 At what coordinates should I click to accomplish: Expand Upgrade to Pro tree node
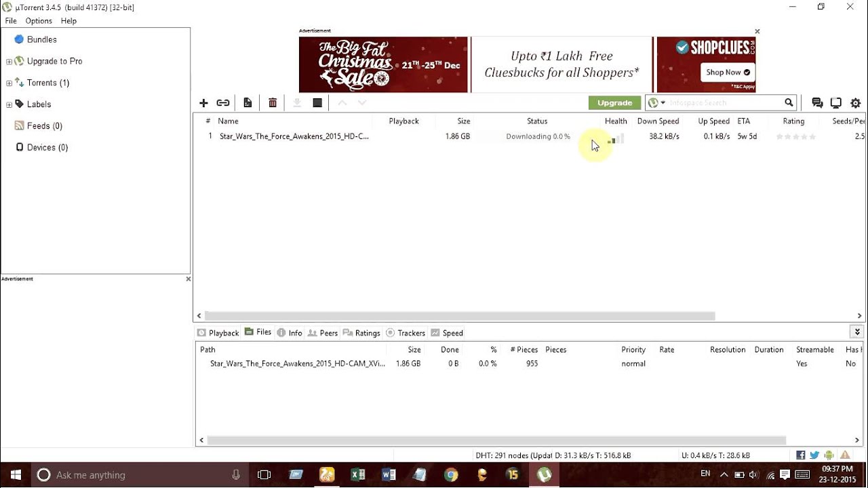pyautogui.click(x=9, y=62)
